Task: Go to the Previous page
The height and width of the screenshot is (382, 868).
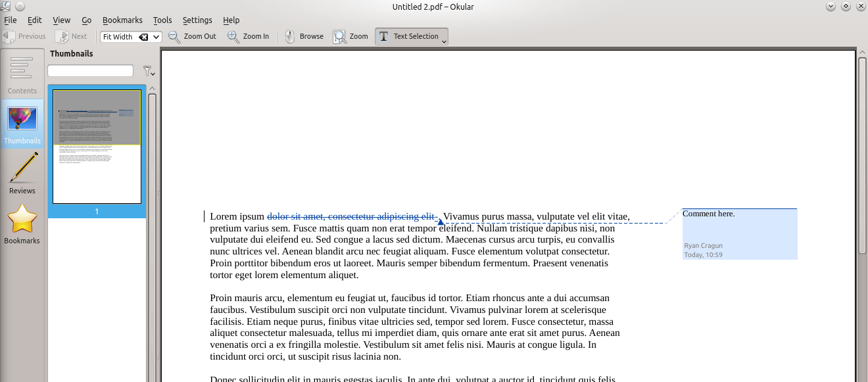Action: (24, 36)
